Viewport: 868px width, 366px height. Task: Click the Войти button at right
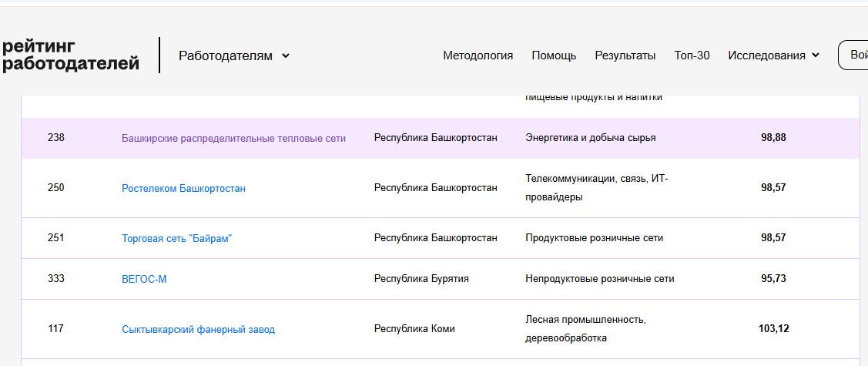tap(854, 55)
